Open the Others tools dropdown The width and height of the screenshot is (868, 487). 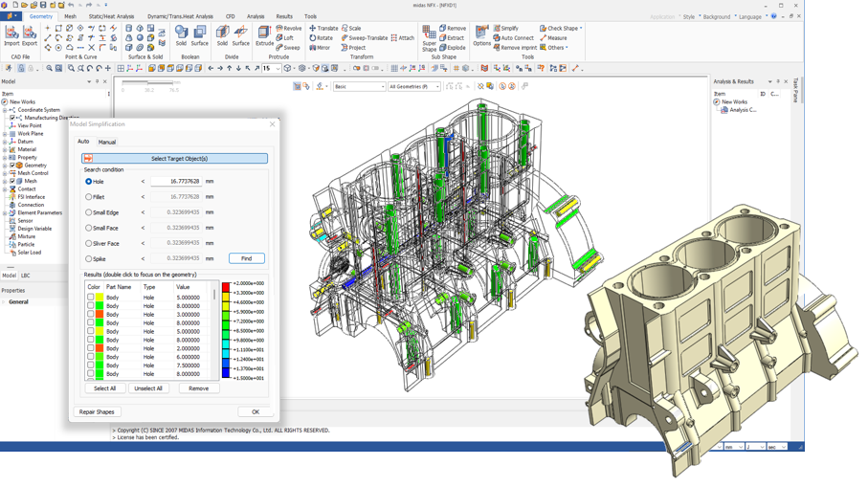click(553, 48)
